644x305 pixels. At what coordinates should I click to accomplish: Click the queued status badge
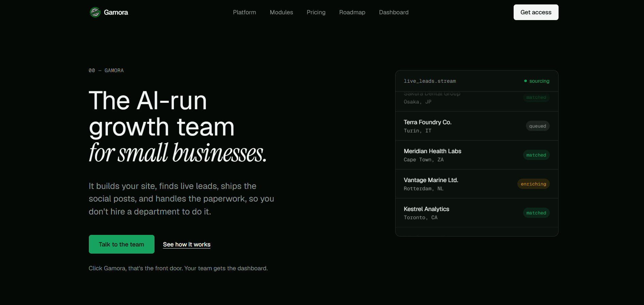pos(537,126)
